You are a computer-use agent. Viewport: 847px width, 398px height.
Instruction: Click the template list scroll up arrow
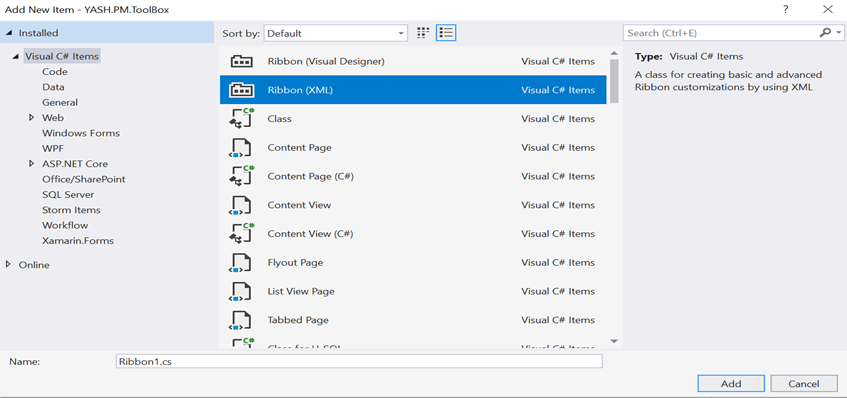pyautogui.click(x=614, y=53)
